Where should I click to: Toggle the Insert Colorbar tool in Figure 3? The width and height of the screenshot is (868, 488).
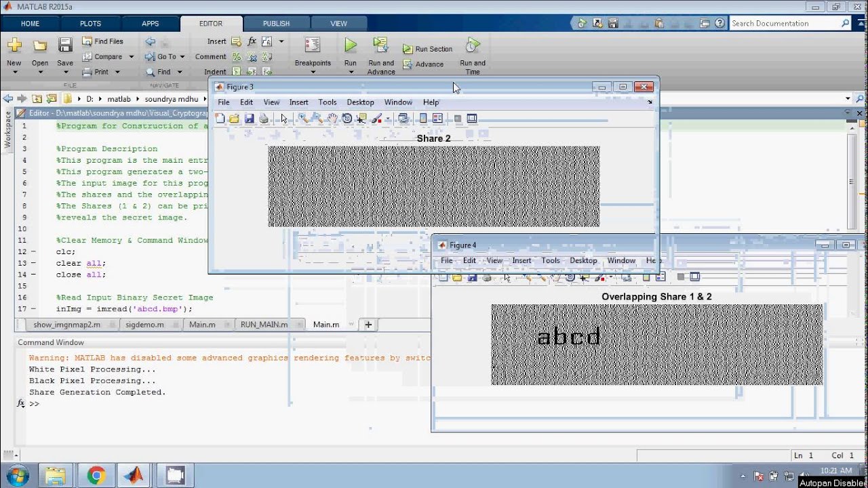(x=423, y=119)
